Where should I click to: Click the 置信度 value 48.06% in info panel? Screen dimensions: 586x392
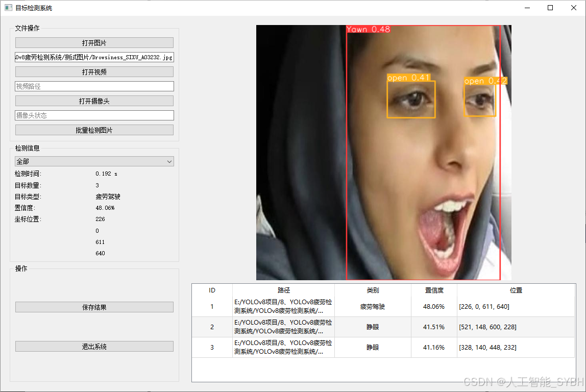[105, 208]
